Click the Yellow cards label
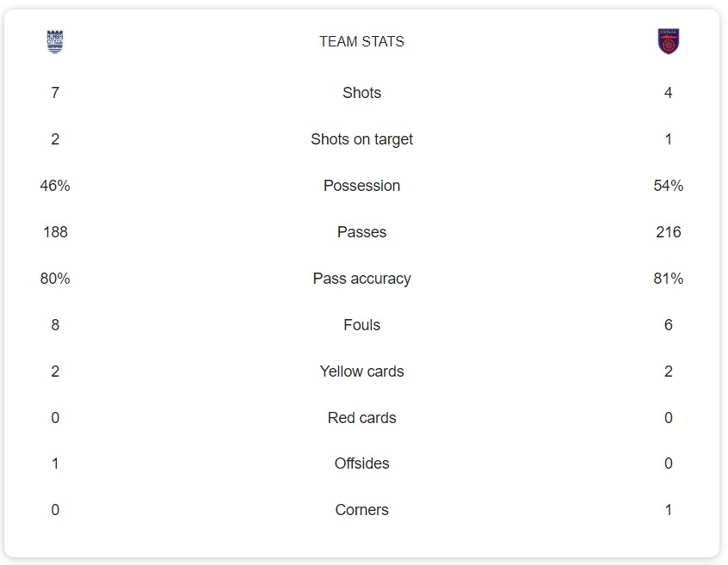This screenshot has width=728, height=565. (361, 372)
